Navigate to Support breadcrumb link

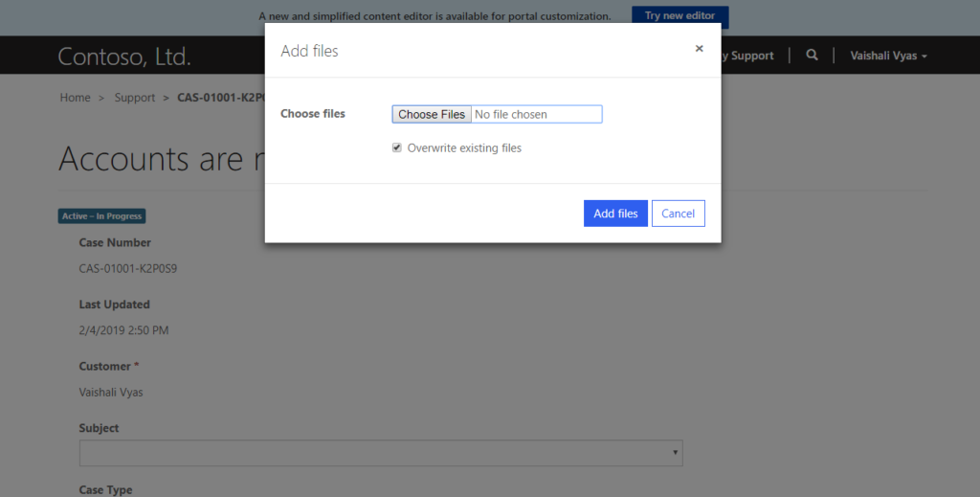(134, 98)
